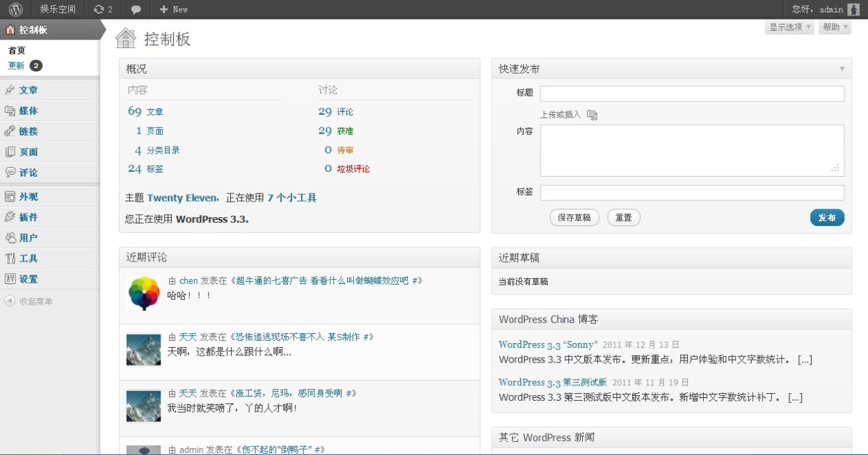Open WordPress 3.3 “Sonny” news link
The height and width of the screenshot is (455, 868).
coord(548,344)
